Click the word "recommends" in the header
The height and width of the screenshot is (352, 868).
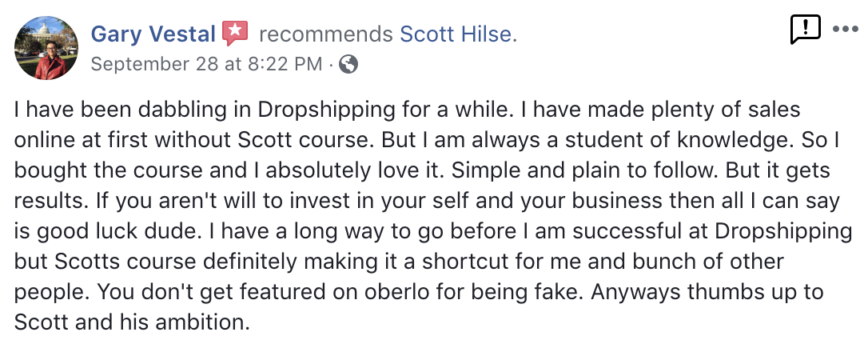point(326,34)
